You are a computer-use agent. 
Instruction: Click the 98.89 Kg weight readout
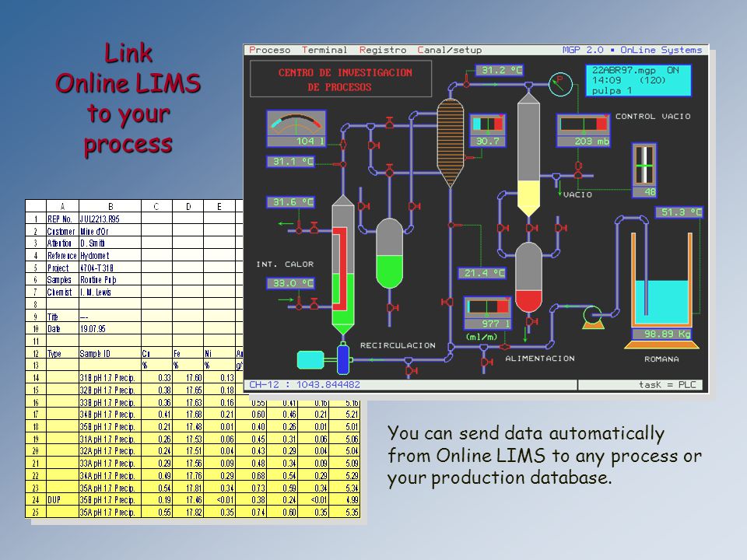click(661, 334)
